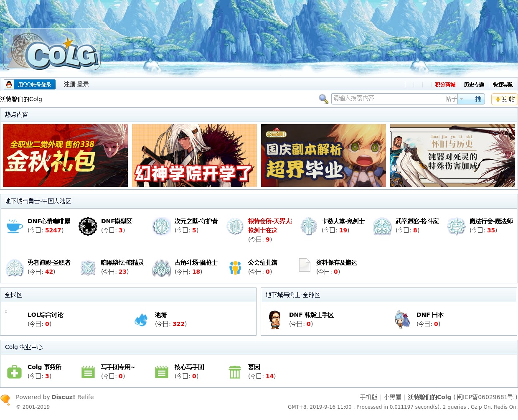The image size is (518, 420).
Task: Open the 墓园 forum link
Action: click(x=254, y=367)
